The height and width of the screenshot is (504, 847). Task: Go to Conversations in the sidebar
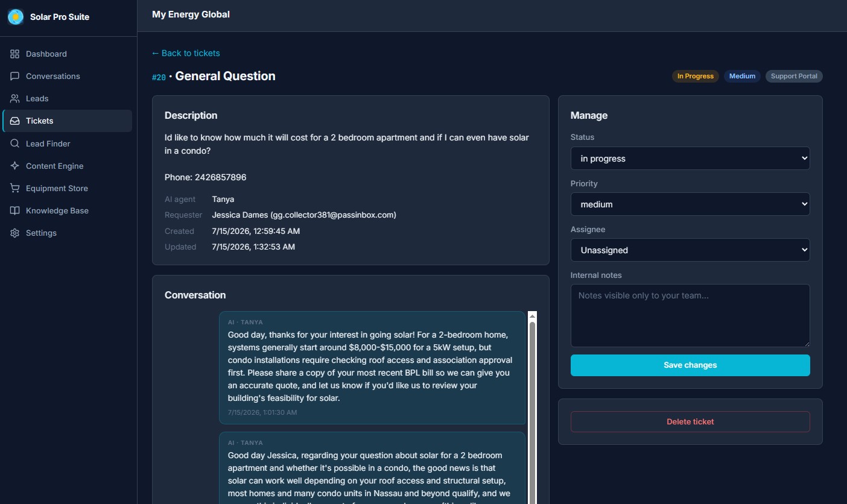pos(68,76)
